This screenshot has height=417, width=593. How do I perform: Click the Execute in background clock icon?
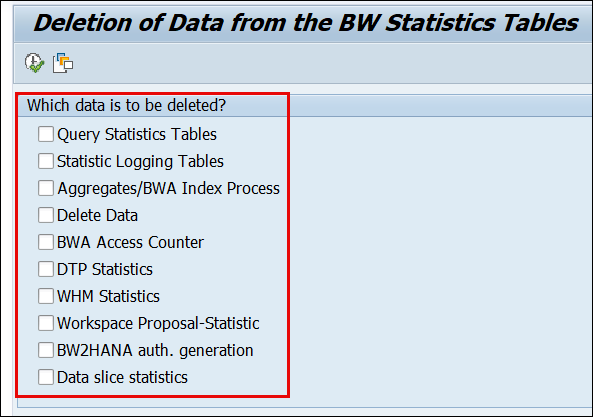[x=34, y=63]
